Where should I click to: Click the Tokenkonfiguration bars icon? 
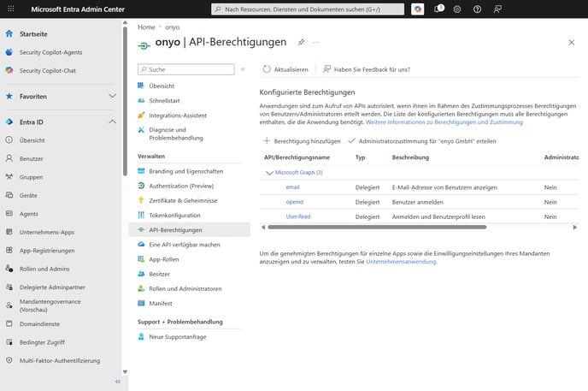[x=141, y=215]
